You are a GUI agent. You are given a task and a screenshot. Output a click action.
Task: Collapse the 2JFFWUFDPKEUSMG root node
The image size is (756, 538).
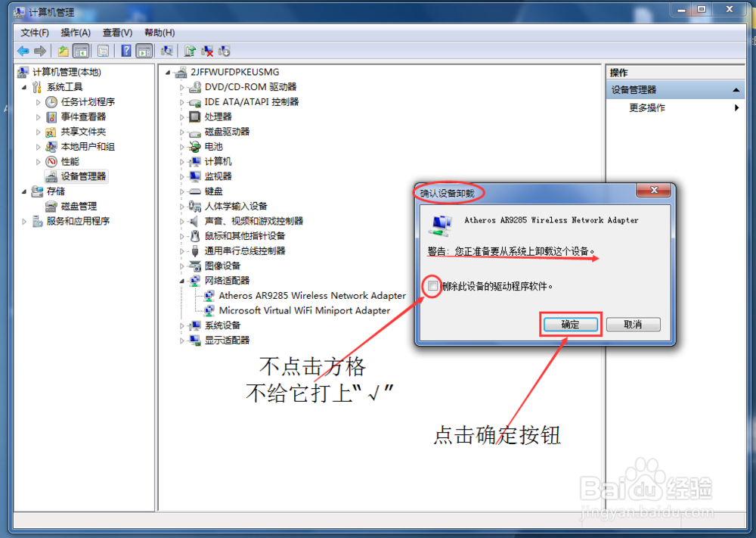click(x=168, y=73)
